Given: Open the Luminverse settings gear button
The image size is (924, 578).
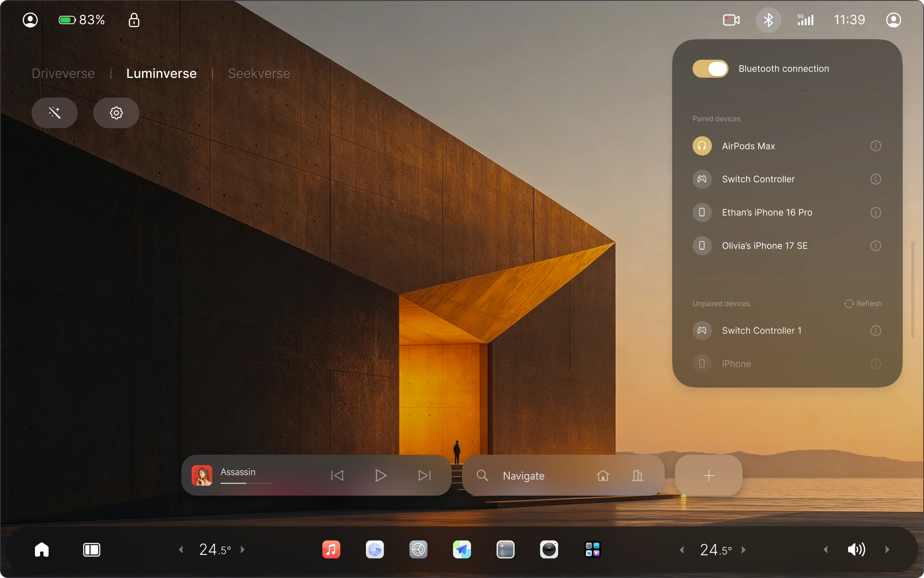Looking at the screenshot, I should point(116,113).
